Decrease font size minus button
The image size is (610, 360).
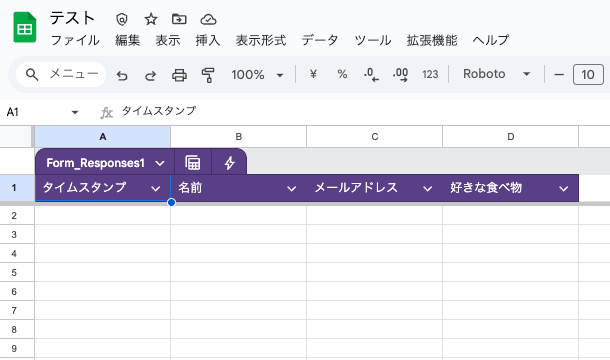point(559,74)
